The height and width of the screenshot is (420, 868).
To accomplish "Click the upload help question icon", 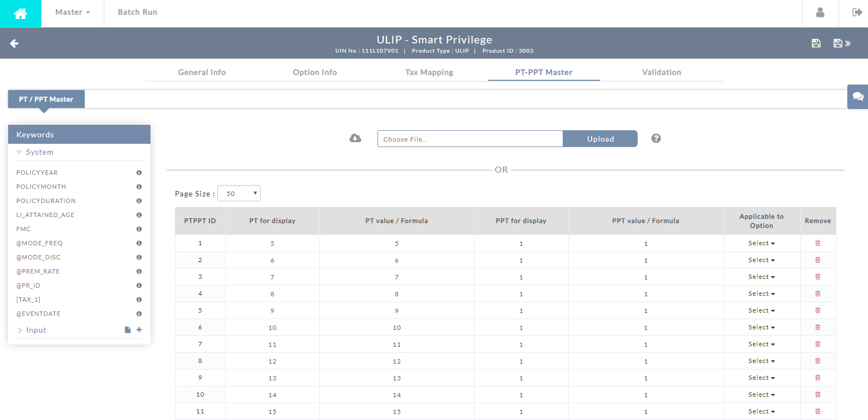I will (656, 138).
